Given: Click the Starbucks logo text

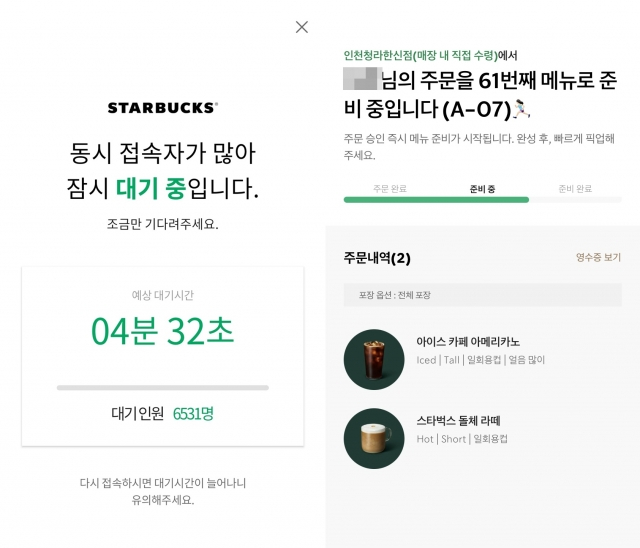Looking at the screenshot, I should coord(162,108).
